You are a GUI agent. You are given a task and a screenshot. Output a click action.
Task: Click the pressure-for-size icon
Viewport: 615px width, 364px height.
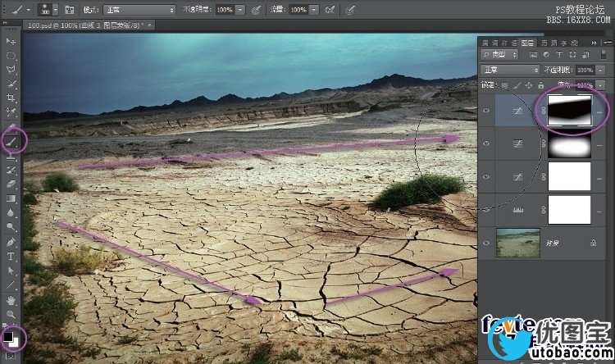click(350, 9)
